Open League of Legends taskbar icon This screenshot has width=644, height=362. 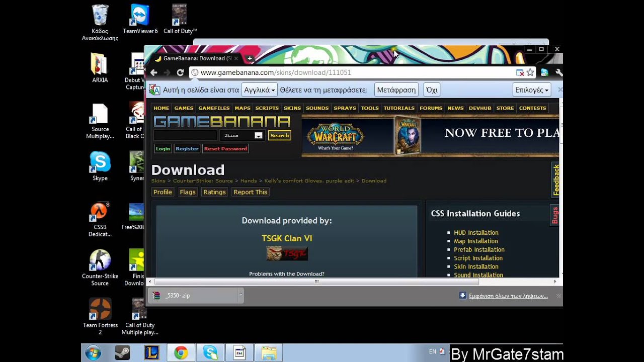point(151,353)
